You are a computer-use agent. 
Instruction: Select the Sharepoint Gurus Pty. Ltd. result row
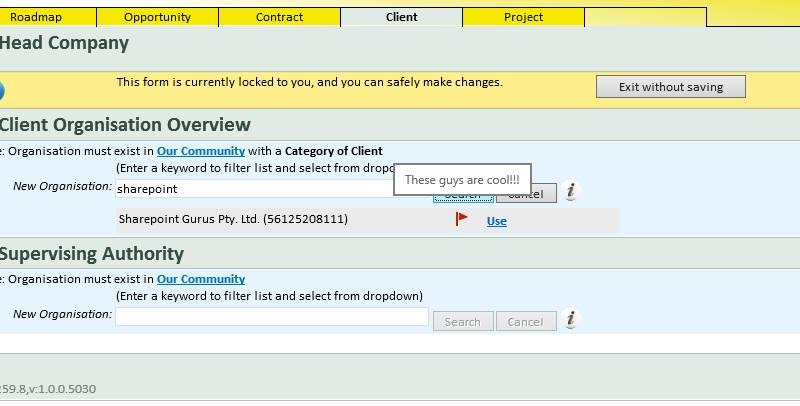pyautogui.click(x=233, y=219)
